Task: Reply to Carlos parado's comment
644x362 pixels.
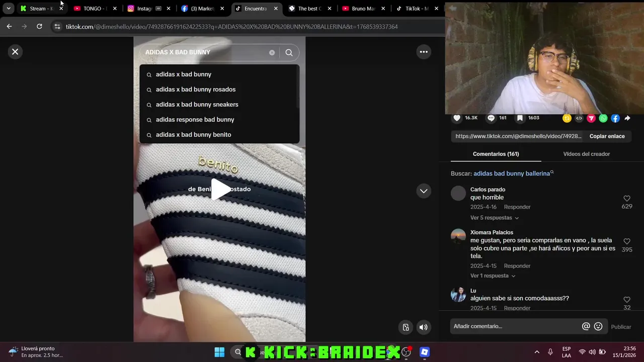Action: 517,207
